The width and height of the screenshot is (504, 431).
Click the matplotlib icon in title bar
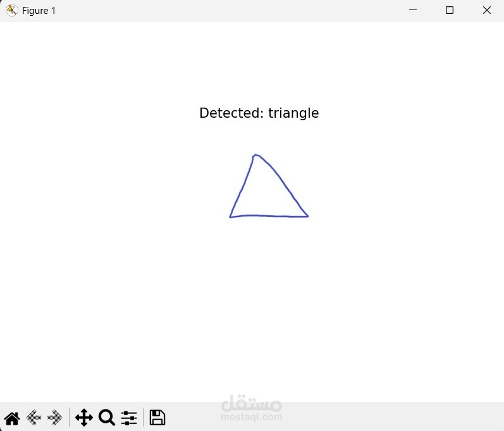tap(11, 10)
